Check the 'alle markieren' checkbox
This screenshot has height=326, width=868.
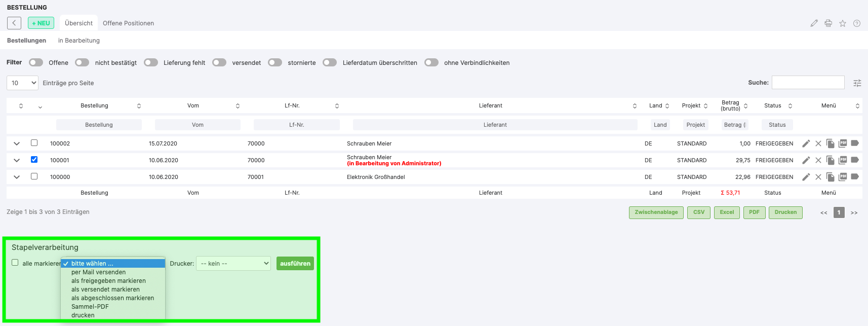click(x=15, y=263)
